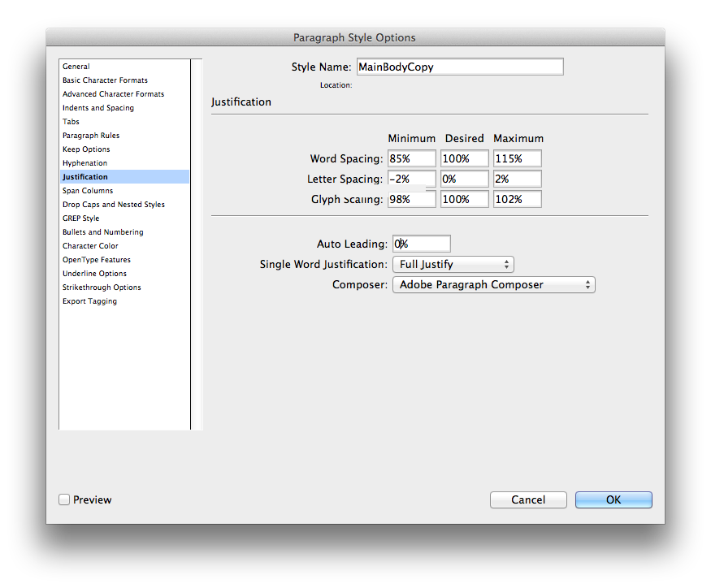Open the Single Word Justification dropdown
This screenshot has width=711, height=588.
coord(453,265)
